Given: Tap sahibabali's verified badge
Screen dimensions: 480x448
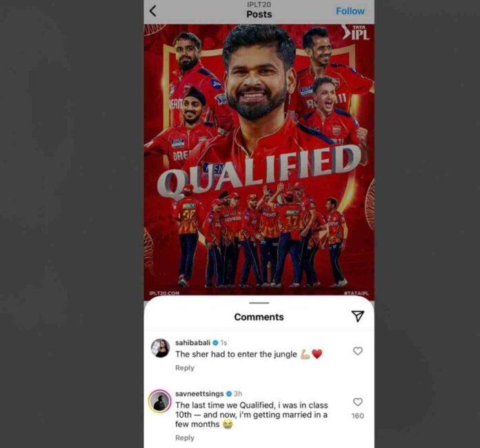Looking at the screenshot, I should point(215,342).
